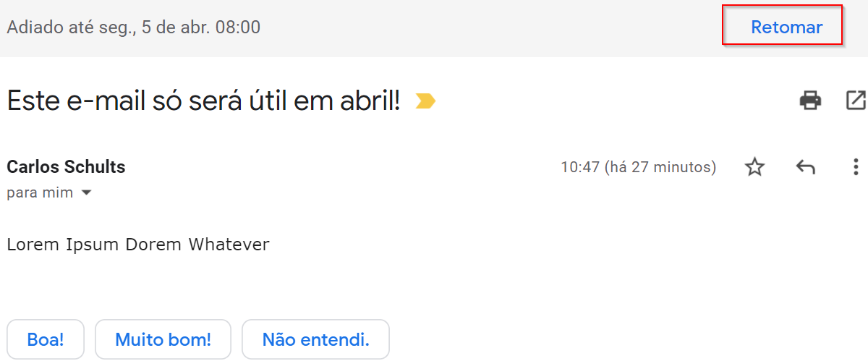The image size is (868, 361).
Task: Click the 'Lorem Ipsum Dorem Whatever' body text
Action: tap(138, 245)
